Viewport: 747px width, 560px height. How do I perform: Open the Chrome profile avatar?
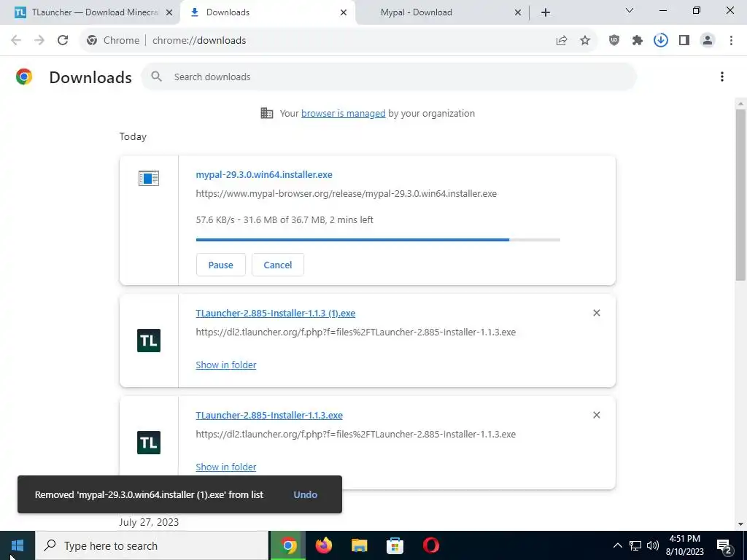click(708, 41)
